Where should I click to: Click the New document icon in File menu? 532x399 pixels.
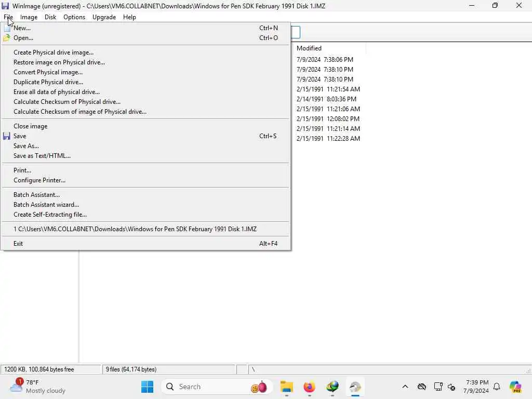[x=7, y=28]
